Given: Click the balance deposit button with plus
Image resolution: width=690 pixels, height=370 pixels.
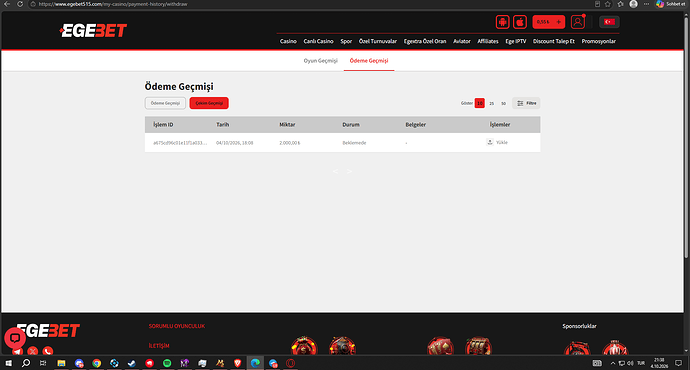Looking at the screenshot, I should (x=548, y=22).
